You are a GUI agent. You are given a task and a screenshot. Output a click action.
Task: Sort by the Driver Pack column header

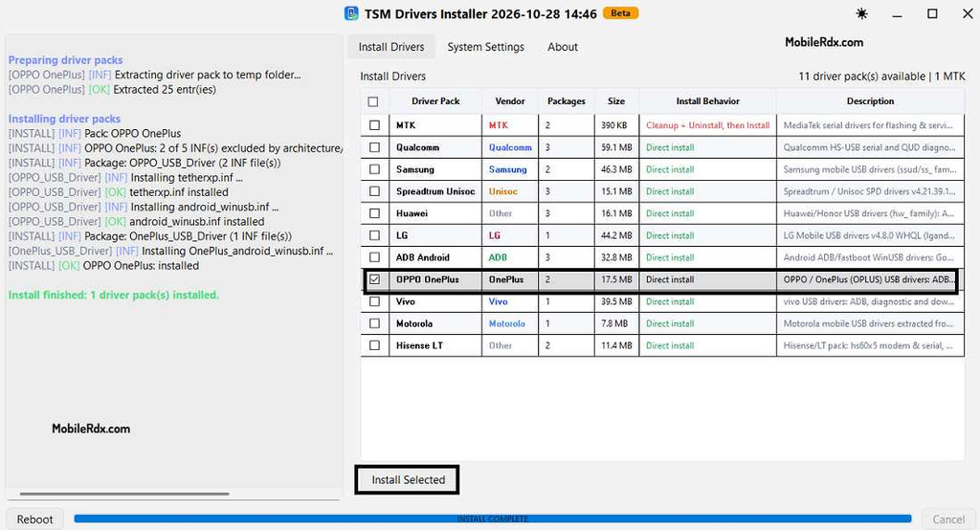pyautogui.click(x=435, y=101)
